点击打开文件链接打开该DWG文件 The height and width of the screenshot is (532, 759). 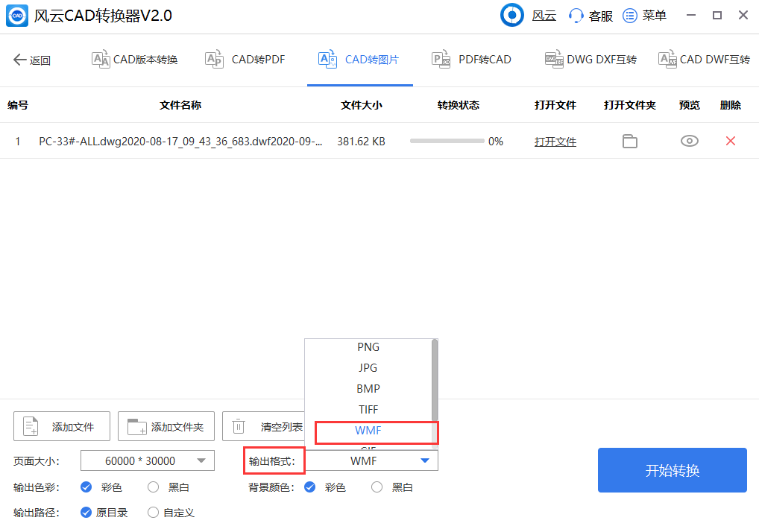pyautogui.click(x=555, y=141)
